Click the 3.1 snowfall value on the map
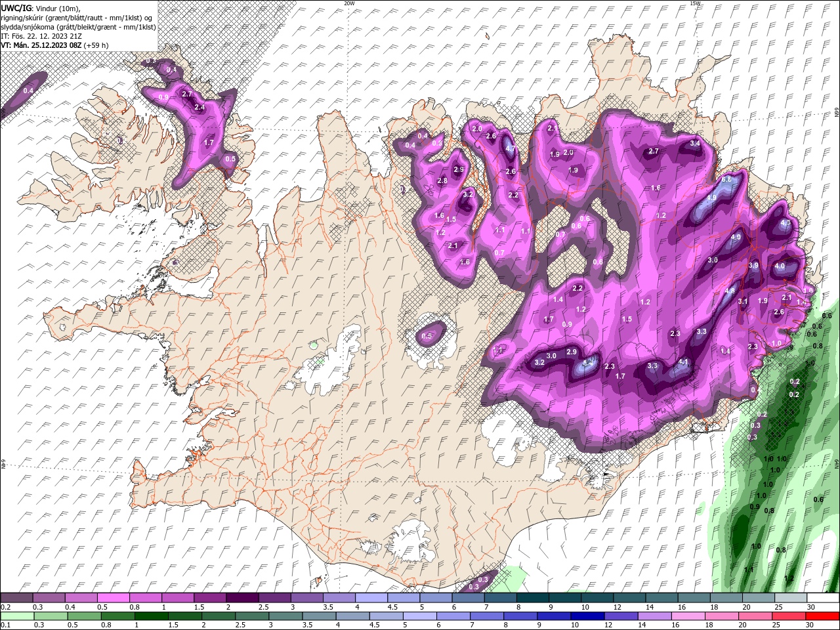 coord(743,301)
